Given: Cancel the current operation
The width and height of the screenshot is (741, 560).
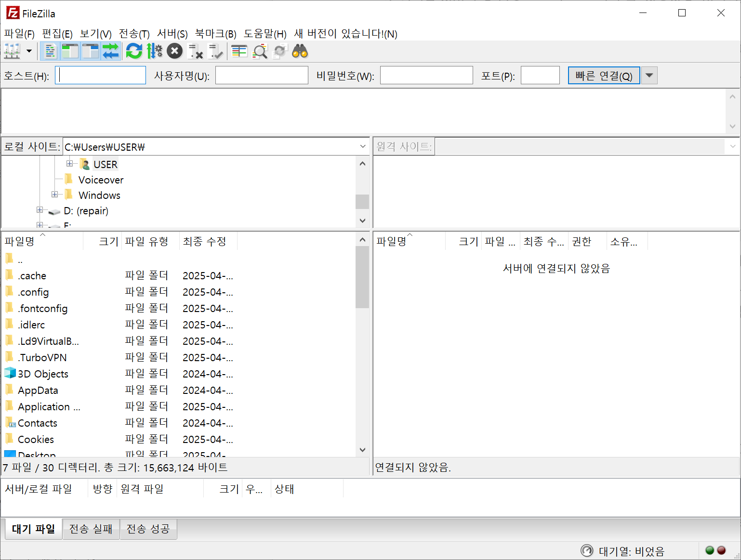Looking at the screenshot, I should point(174,51).
